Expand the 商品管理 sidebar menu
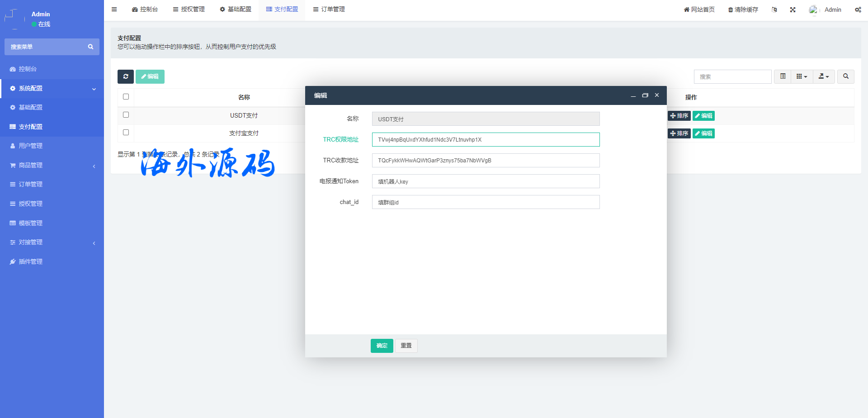This screenshot has width=868, height=418. 52,165
